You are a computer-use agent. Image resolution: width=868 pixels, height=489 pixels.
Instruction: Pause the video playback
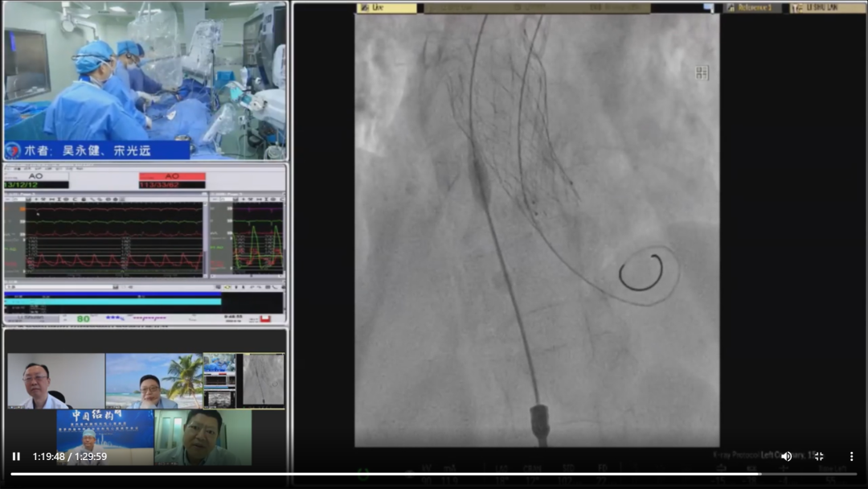tap(16, 456)
